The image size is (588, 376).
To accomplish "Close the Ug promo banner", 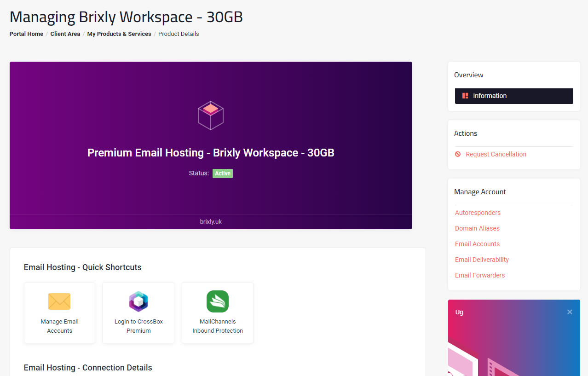I will pos(570,312).
